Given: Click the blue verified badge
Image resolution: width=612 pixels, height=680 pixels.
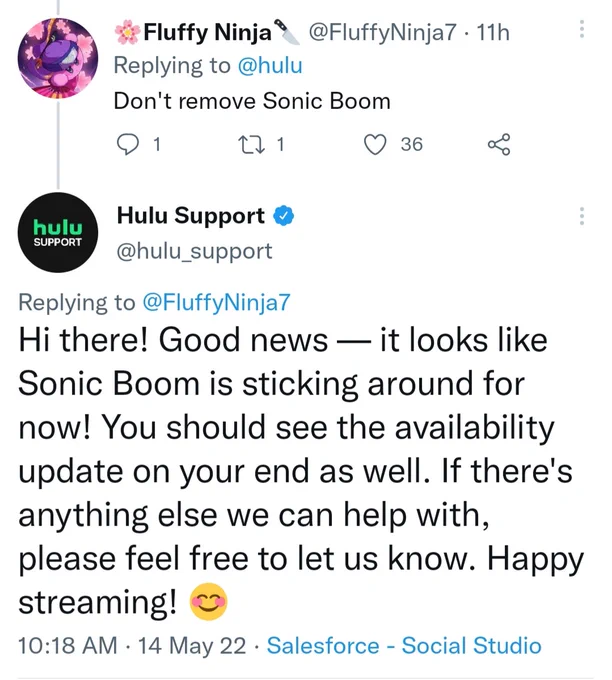Looking at the screenshot, I should pos(283,216).
